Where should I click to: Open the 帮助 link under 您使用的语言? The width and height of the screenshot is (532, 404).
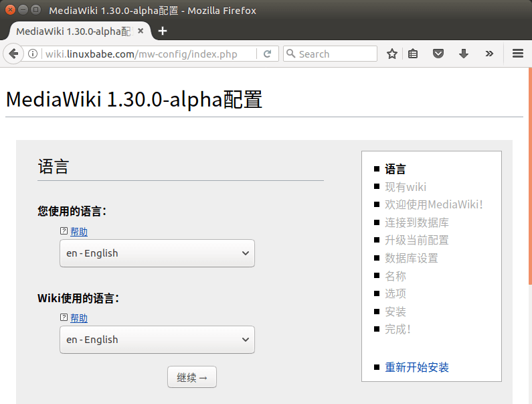pyautogui.click(x=79, y=232)
